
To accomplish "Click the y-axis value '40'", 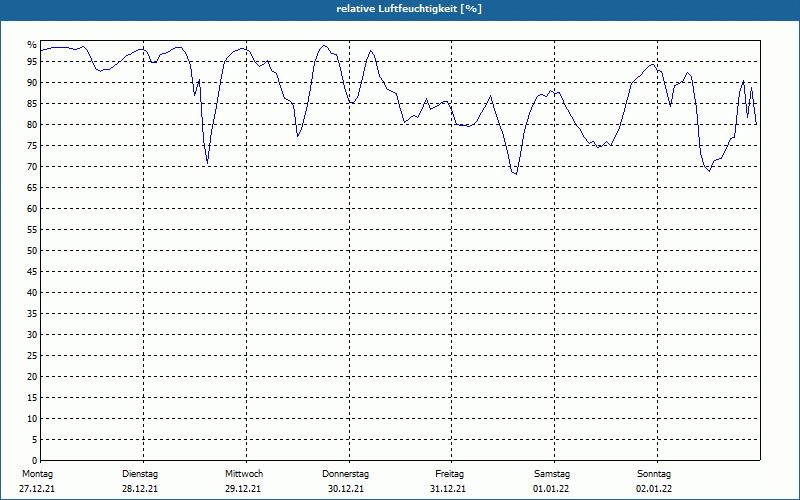I will [32, 293].
